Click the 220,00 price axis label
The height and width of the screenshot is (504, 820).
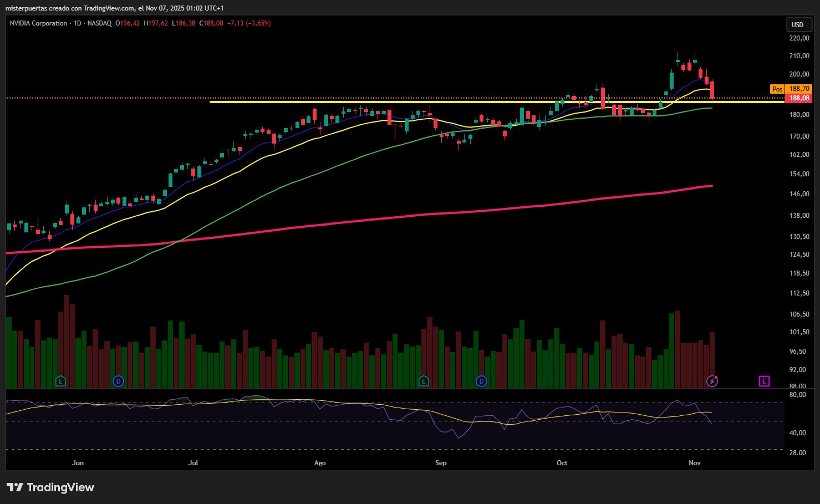799,38
